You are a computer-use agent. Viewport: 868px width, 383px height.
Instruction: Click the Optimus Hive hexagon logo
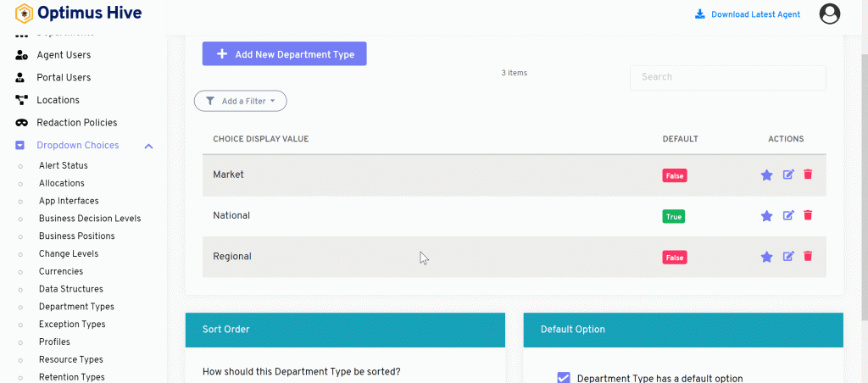point(24,14)
